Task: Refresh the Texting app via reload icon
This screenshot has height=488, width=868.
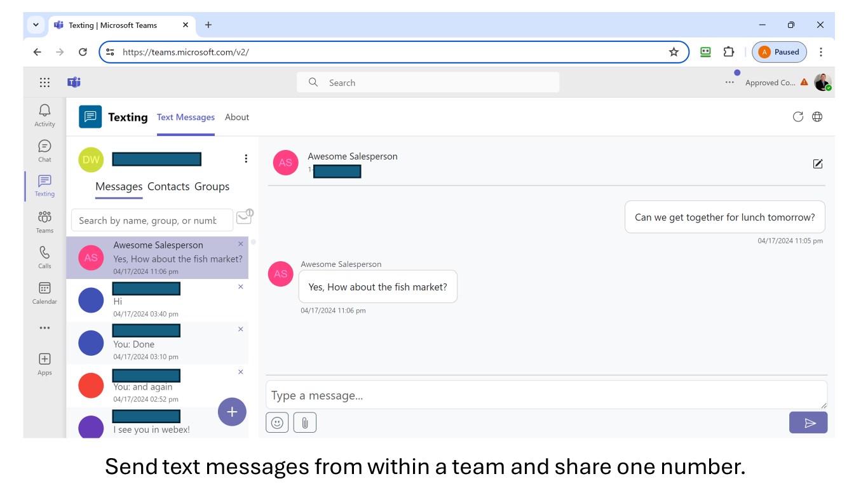Action: coord(798,116)
